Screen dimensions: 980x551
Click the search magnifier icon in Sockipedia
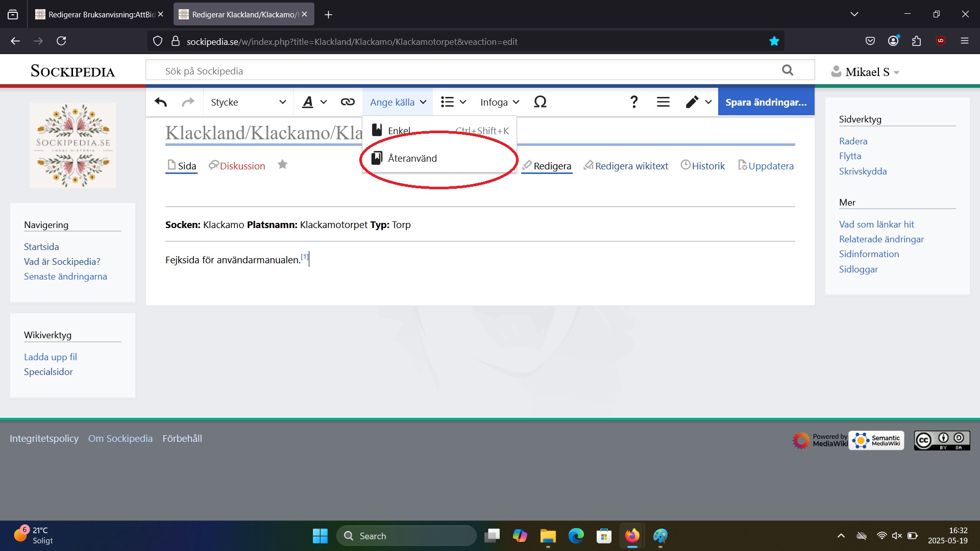[x=788, y=70]
